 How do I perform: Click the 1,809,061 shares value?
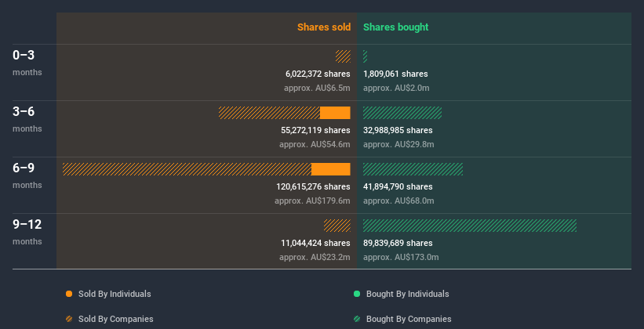pos(395,74)
